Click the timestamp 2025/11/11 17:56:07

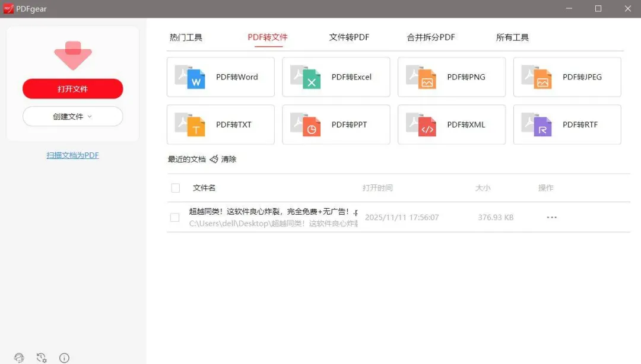(402, 218)
